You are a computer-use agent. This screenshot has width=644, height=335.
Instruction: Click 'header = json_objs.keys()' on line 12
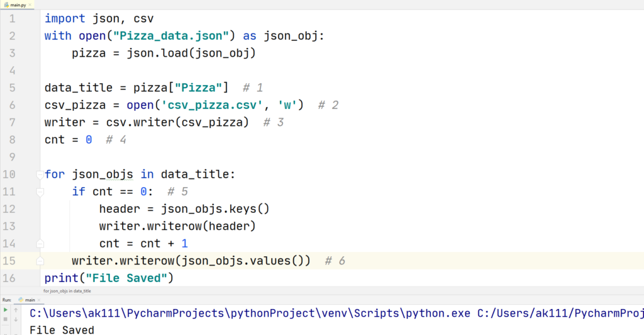[x=184, y=209]
